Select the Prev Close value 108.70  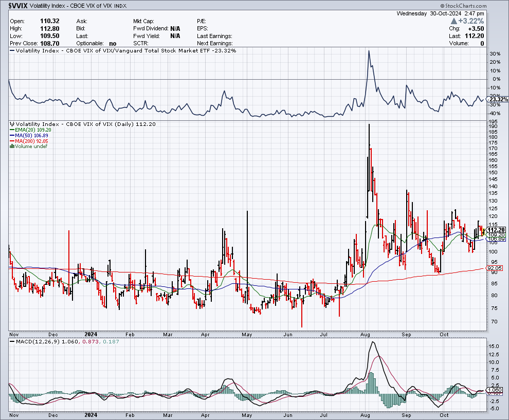click(50, 44)
